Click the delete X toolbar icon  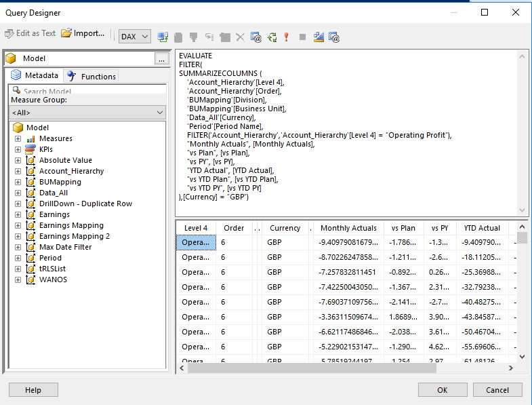point(240,37)
